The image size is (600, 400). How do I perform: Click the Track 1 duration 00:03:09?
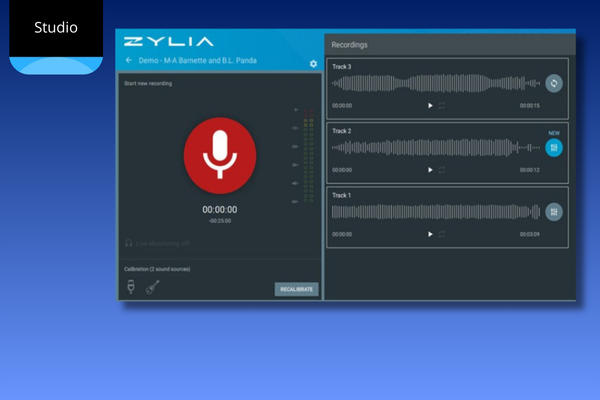pyautogui.click(x=530, y=234)
